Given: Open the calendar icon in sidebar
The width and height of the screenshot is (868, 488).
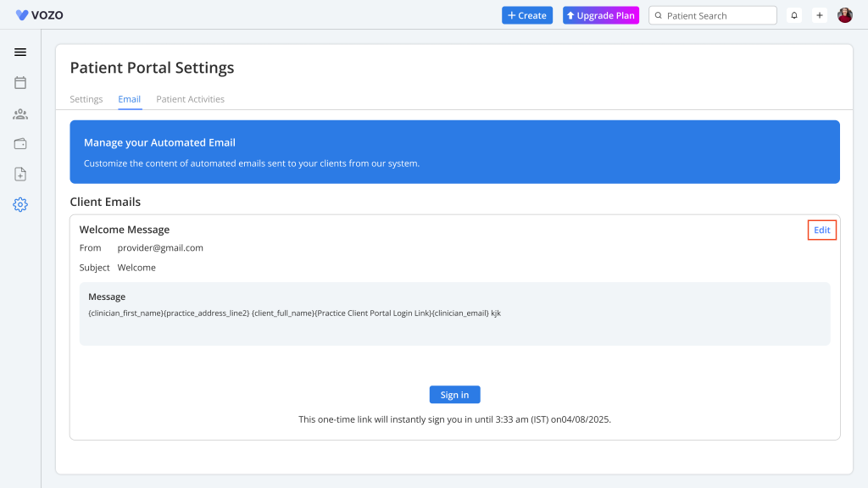Looking at the screenshot, I should click(x=20, y=83).
